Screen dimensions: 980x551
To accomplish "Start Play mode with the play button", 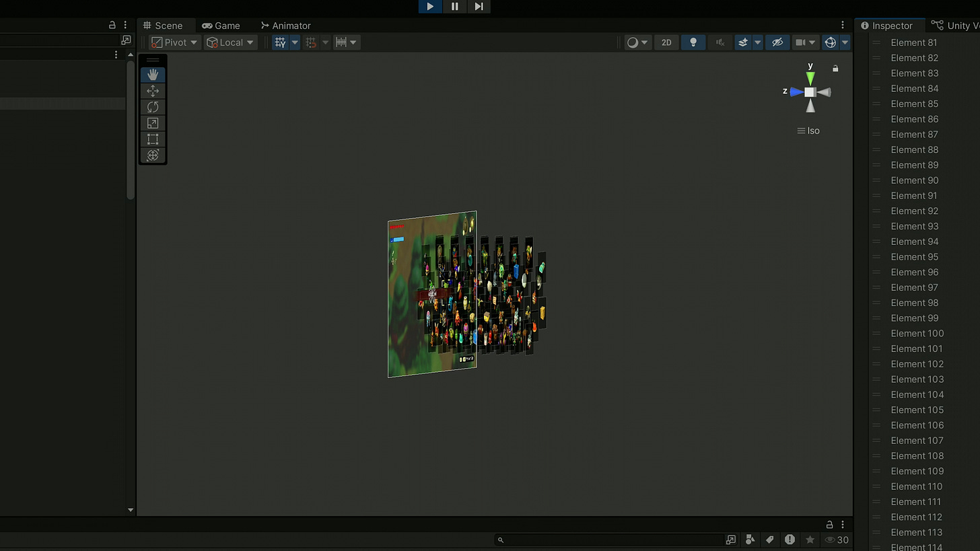I will pos(430,7).
